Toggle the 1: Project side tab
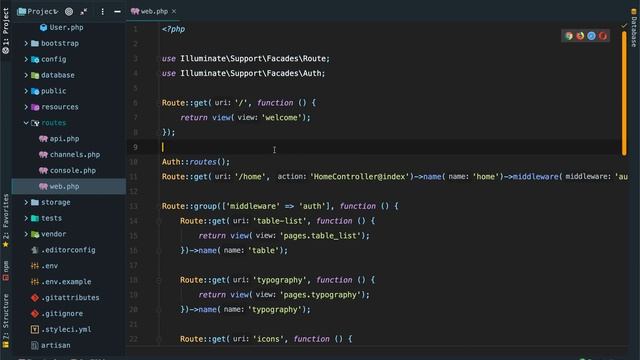This screenshot has height=360, width=640. click(6, 31)
